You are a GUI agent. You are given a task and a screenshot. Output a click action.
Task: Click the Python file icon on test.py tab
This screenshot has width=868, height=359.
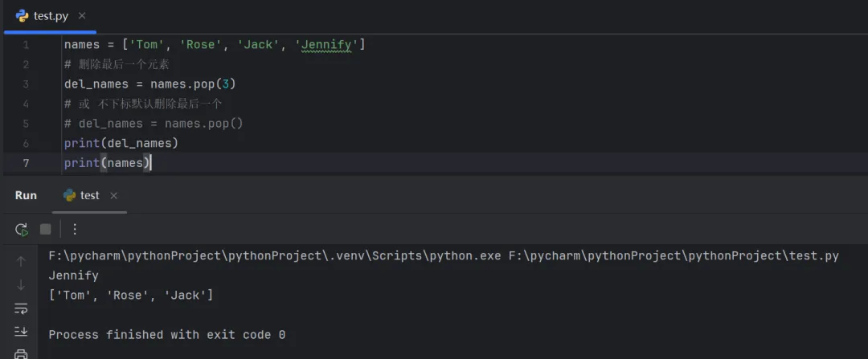(x=22, y=15)
